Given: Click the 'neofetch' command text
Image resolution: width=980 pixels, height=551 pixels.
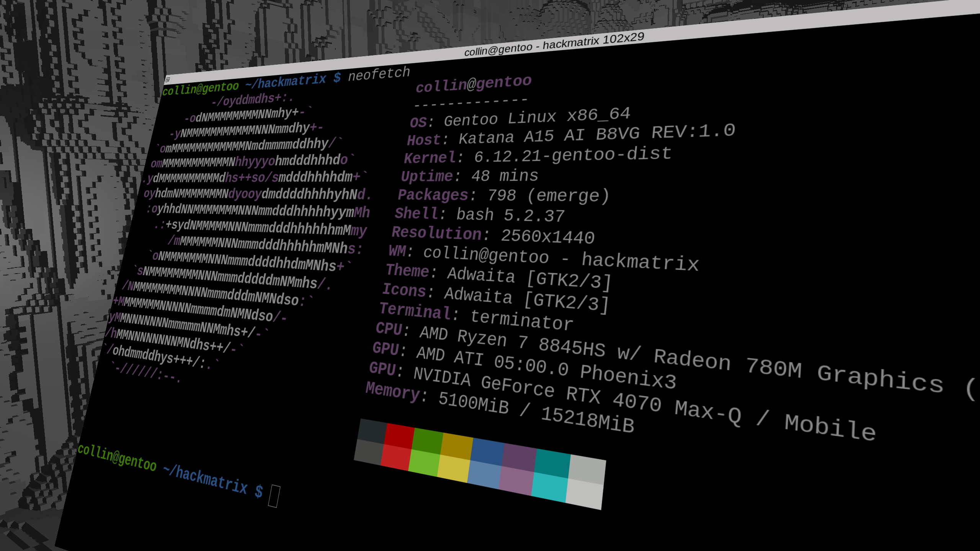Looking at the screenshot, I should (x=379, y=74).
